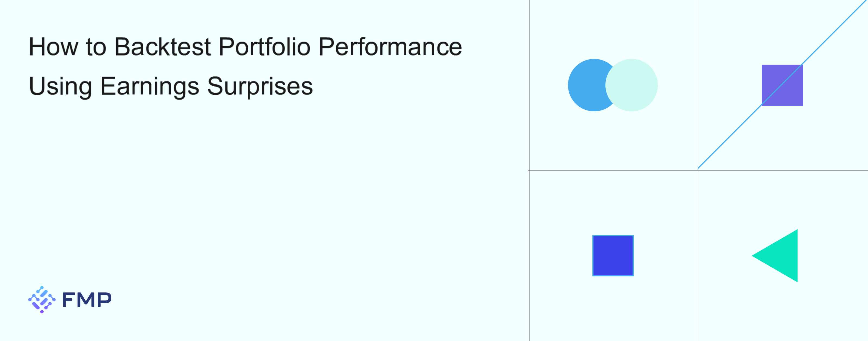Screen dimensions: 868x341
Task: Click the word "Portfolio" in the title
Action: (264, 47)
